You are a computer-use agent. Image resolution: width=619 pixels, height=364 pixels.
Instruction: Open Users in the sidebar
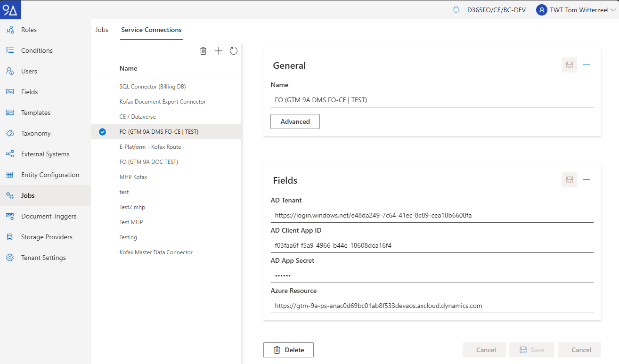45,71
